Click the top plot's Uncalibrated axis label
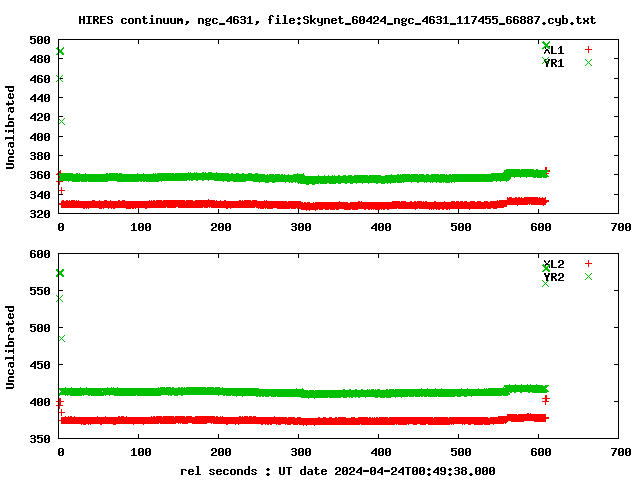Image resolution: width=640 pixels, height=480 pixels. coord(10,127)
